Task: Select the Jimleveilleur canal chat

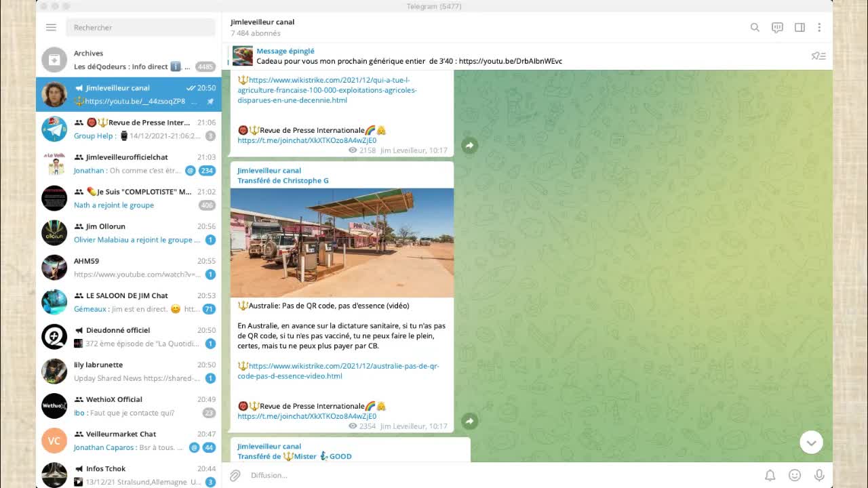Action: pos(129,94)
